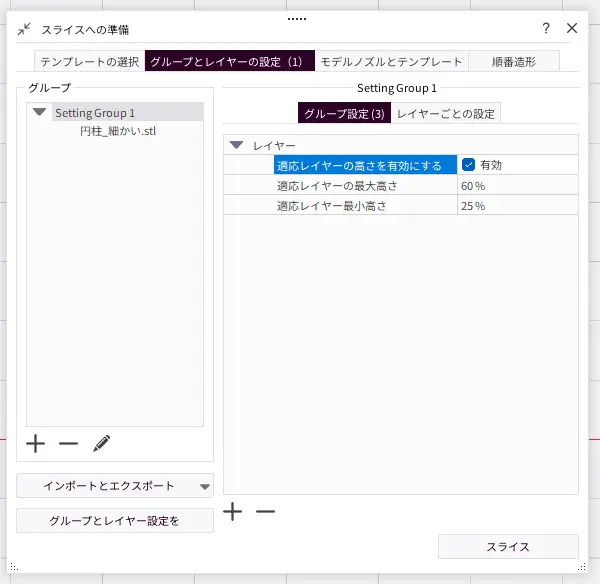Click the pencil icon to rename group
The height and width of the screenshot is (584, 600).
tap(101, 442)
